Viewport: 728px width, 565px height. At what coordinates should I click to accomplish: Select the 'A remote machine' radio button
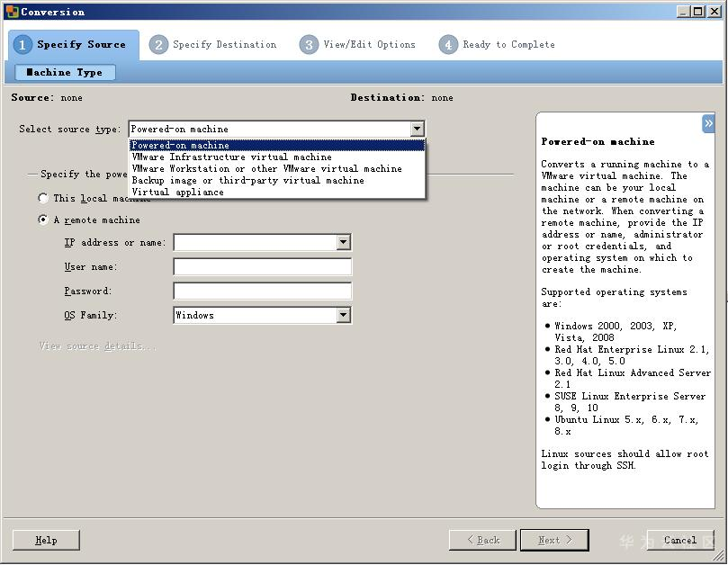click(x=42, y=220)
